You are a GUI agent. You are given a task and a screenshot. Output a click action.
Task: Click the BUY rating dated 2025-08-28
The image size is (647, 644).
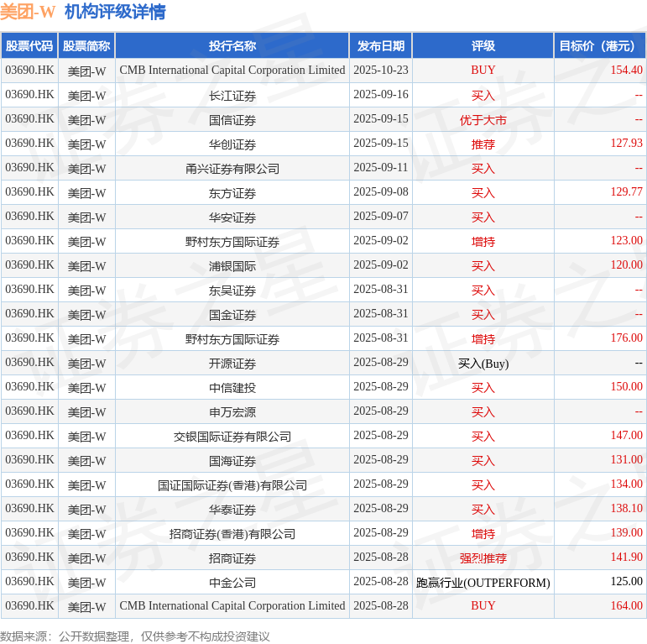click(x=483, y=605)
